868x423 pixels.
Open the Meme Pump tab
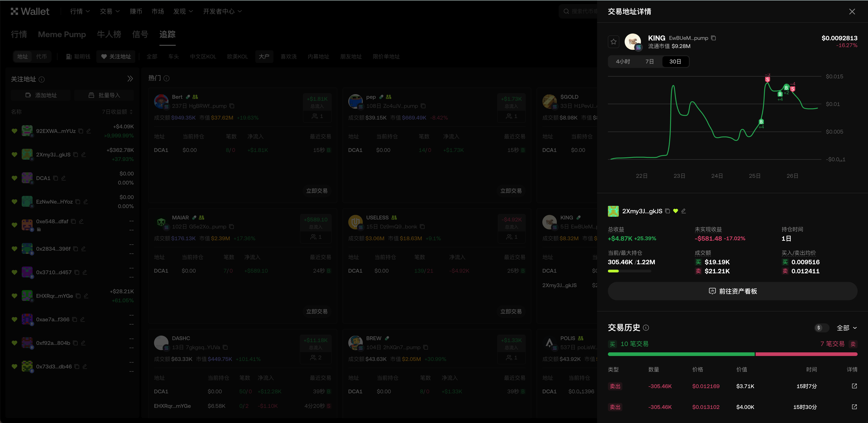tap(62, 34)
